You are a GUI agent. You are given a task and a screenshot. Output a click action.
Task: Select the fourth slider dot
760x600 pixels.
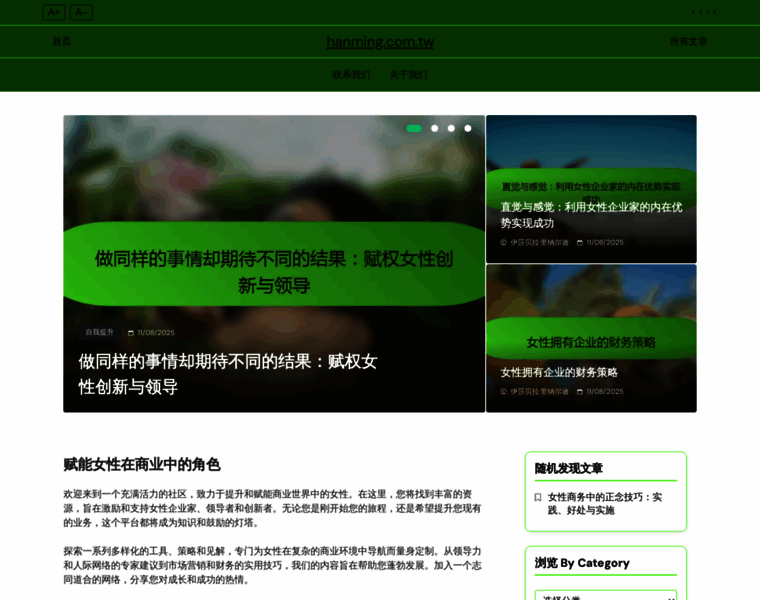(468, 128)
